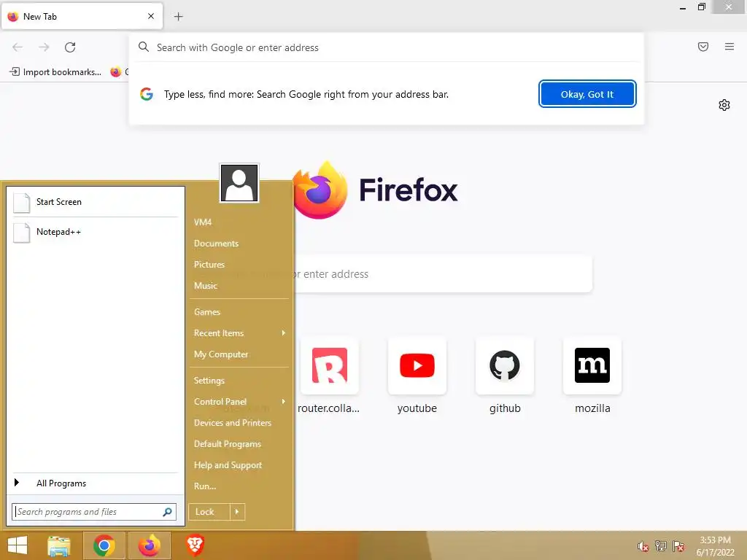The width and height of the screenshot is (747, 560).
Task: Click the Start Screen page icon
Action: tap(21, 203)
